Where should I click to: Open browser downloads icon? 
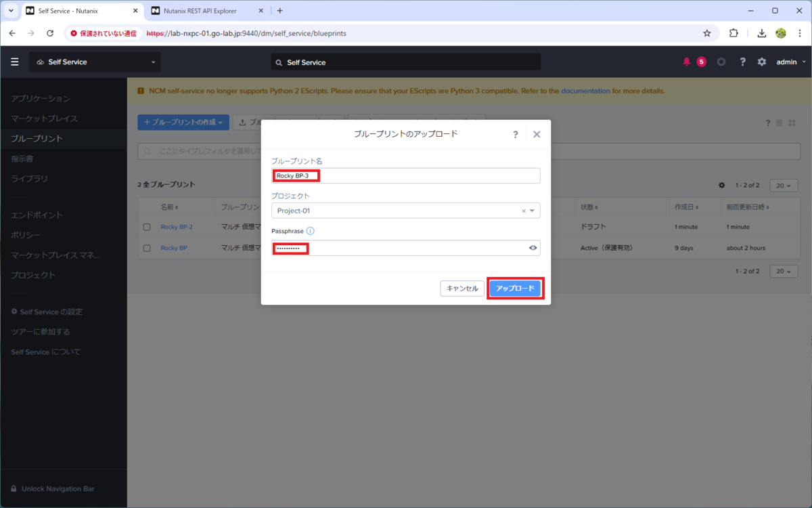pyautogui.click(x=761, y=33)
